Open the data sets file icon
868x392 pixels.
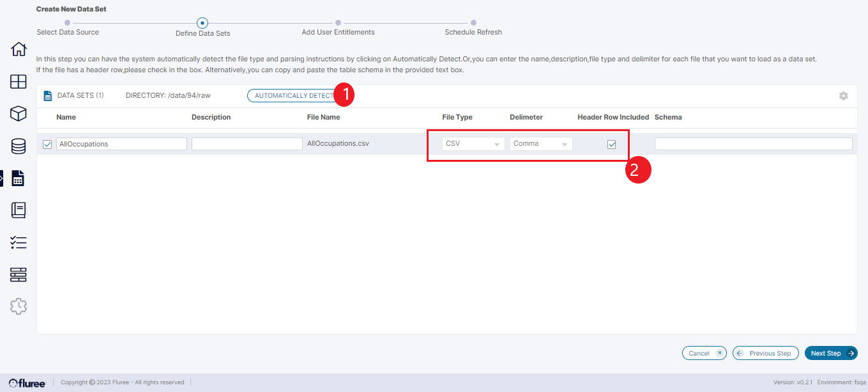pyautogui.click(x=19, y=178)
